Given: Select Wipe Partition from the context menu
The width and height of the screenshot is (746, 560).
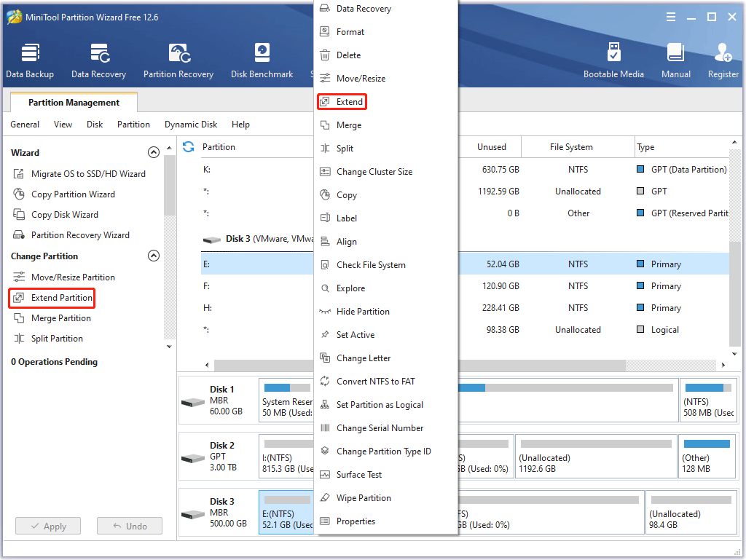Looking at the screenshot, I should pyautogui.click(x=364, y=498).
